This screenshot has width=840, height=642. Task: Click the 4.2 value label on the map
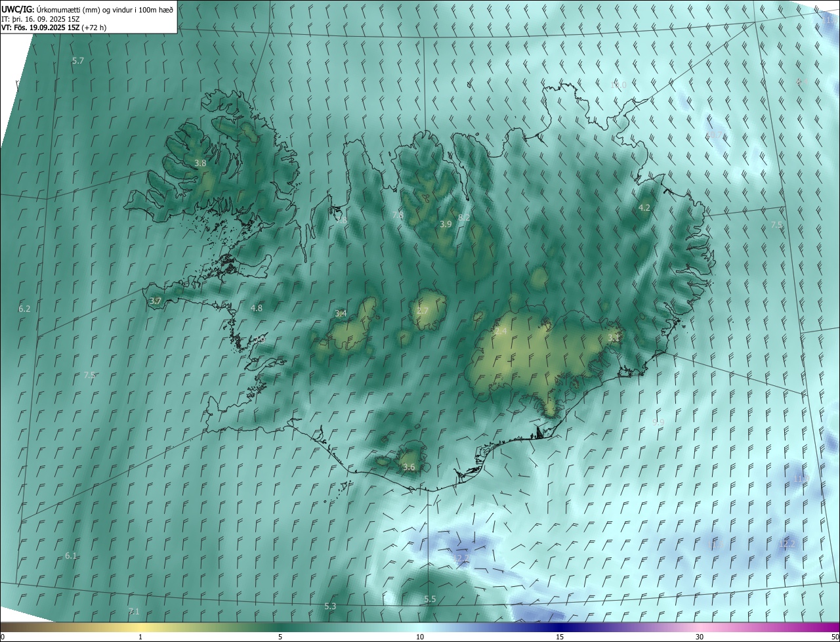[x=644, y=207]
